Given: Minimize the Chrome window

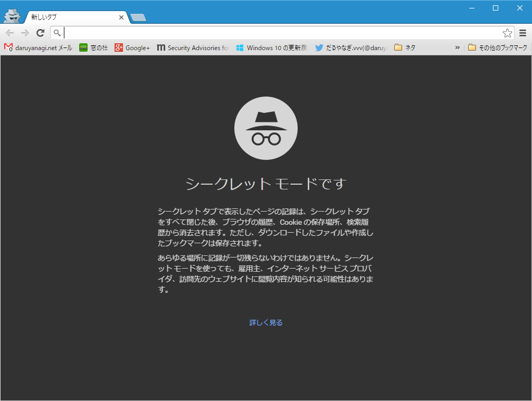Looking at the screenshot, I should point(472,8).
